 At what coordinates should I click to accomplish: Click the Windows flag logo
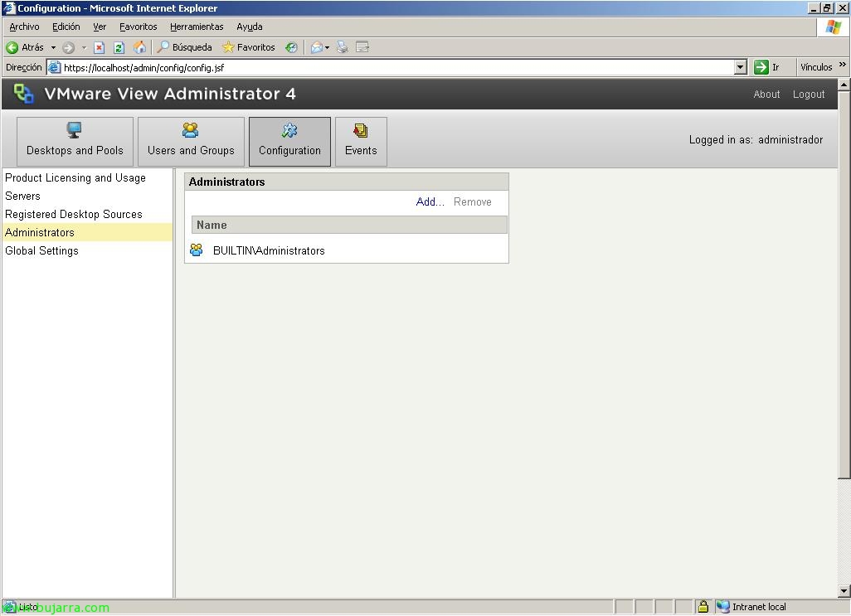[x=833, y=27]
